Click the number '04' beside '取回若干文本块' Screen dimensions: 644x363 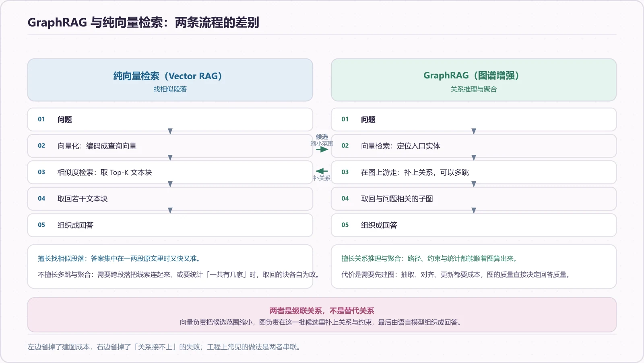[x=41, y=199]
